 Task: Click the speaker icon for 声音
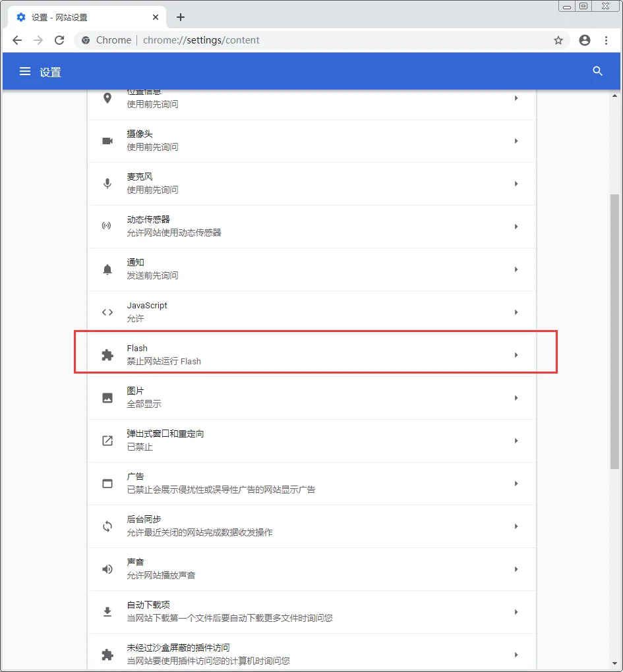pos(107,569)
